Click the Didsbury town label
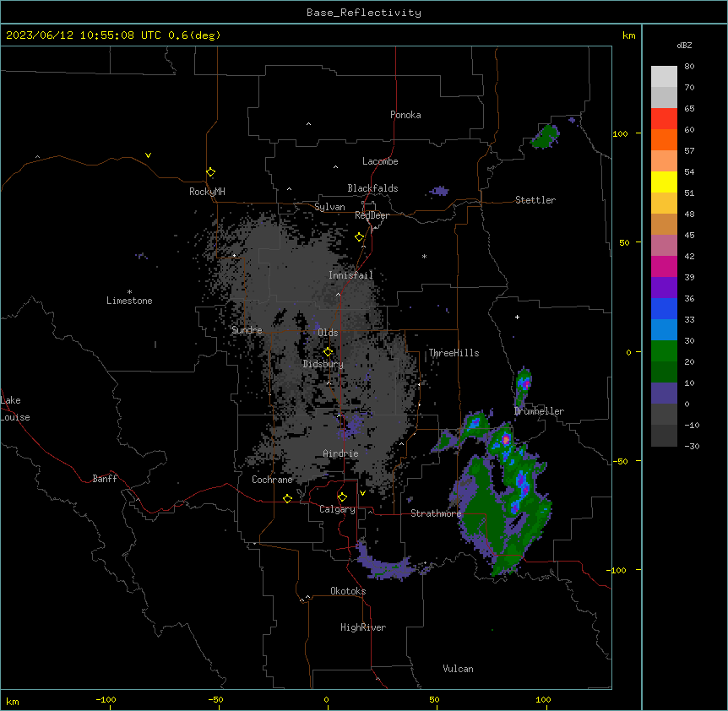 tap(323, 364)
